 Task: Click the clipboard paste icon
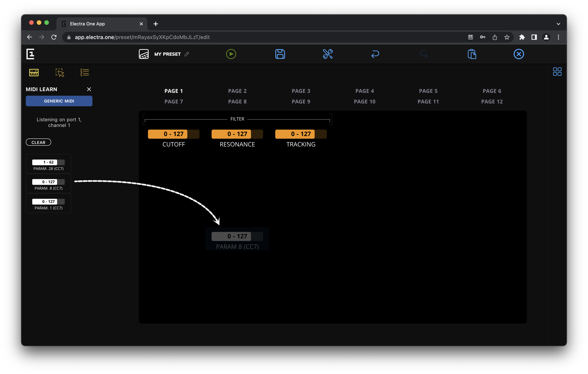click(471, 54)
